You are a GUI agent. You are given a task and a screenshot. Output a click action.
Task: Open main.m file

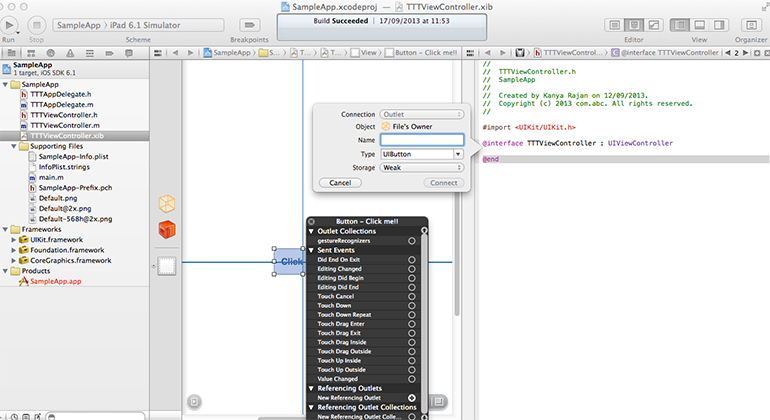(x=51, y=177)
